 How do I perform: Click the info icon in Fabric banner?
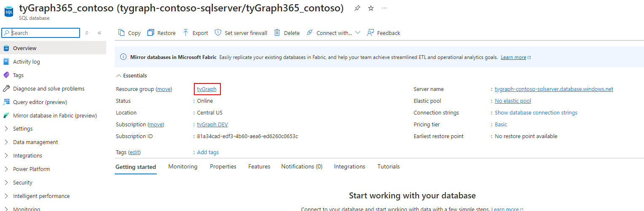coord(123,57)
